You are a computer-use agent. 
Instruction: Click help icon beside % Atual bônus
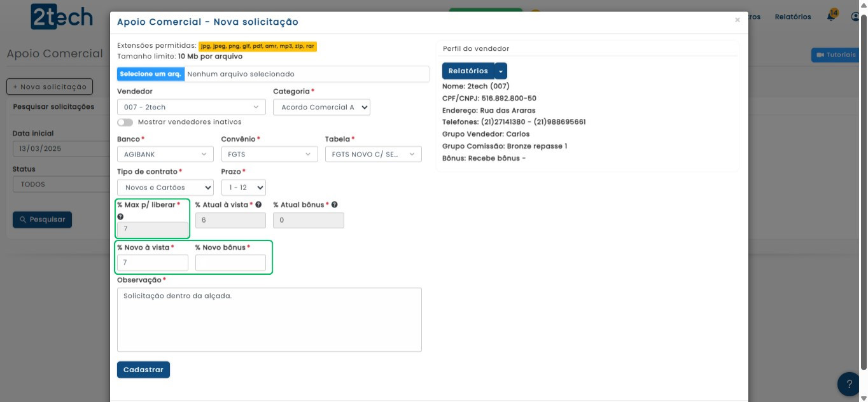[334, 205]
